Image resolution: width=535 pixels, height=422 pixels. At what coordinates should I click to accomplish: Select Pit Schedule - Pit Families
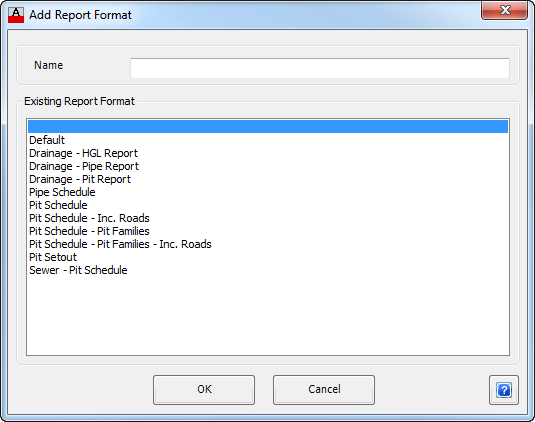(89, 231)
